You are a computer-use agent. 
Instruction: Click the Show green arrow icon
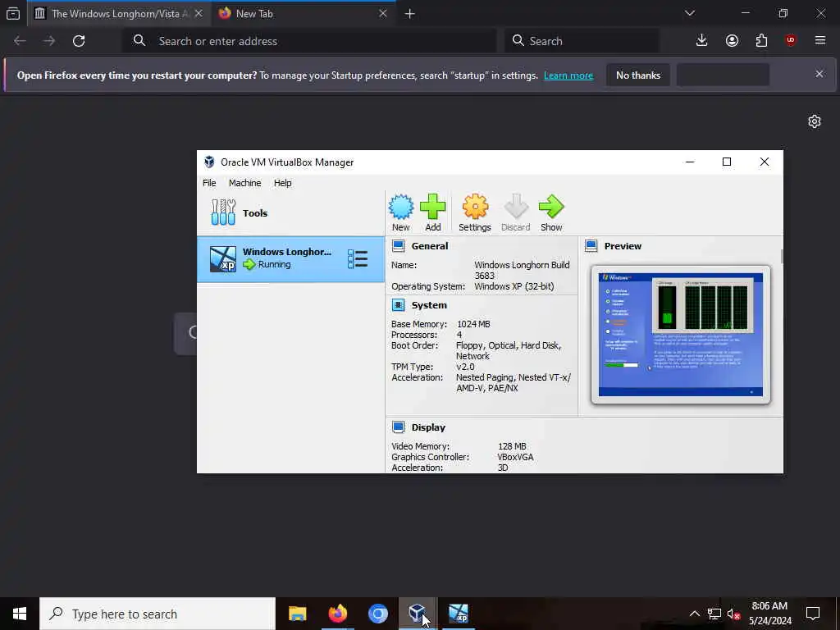pos(551,208)
